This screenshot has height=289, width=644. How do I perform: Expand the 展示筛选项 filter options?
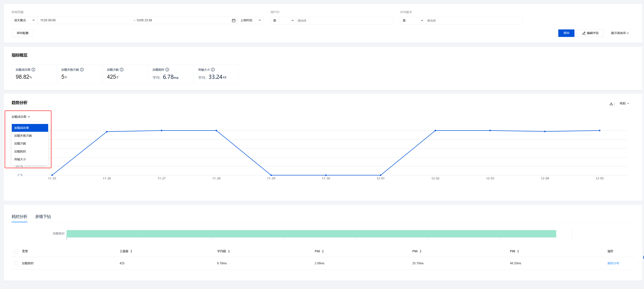619,33
